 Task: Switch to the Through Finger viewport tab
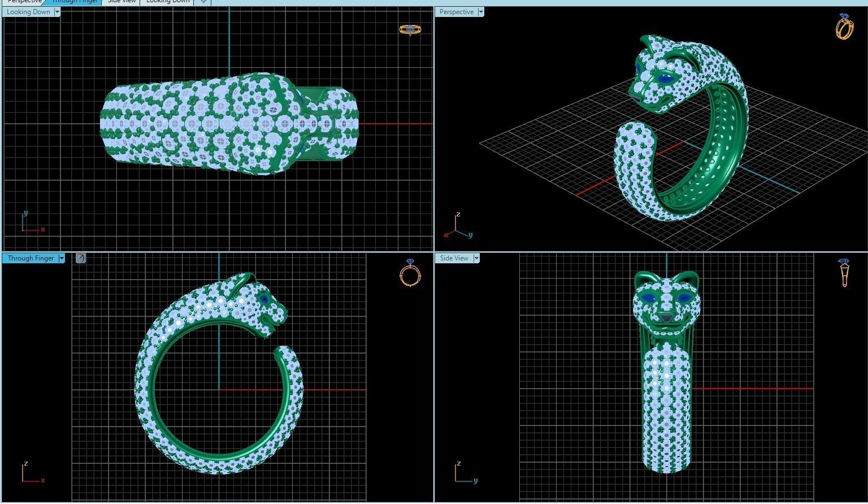coord(75,2)
